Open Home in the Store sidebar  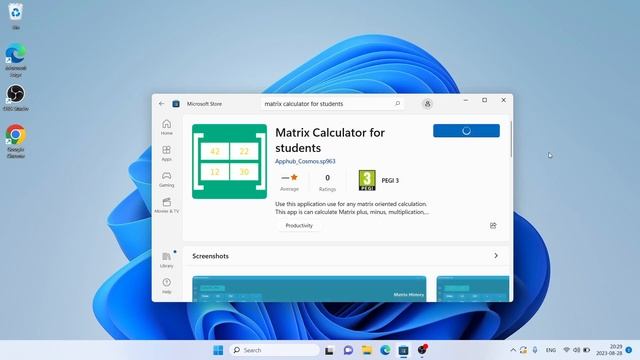point(167,127)
